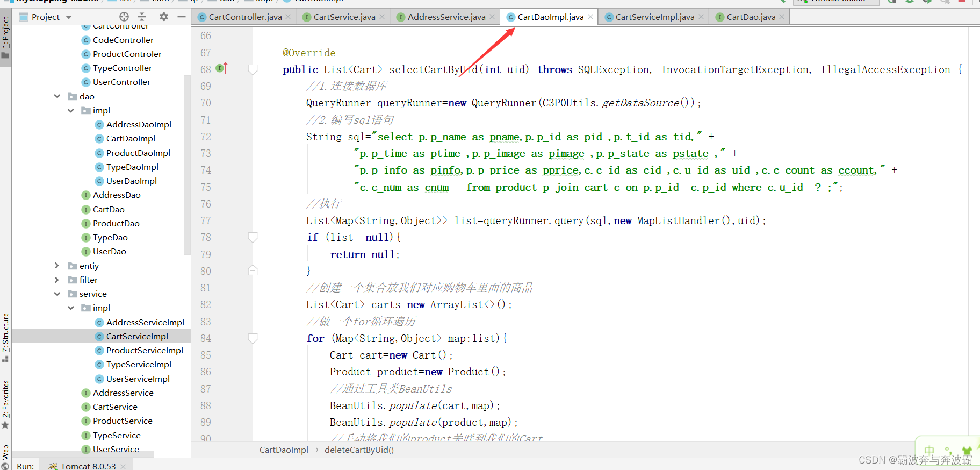This screenshot has height=470, width=980.
Task: Switch to CartController.java tab
Action: point(245,17)
